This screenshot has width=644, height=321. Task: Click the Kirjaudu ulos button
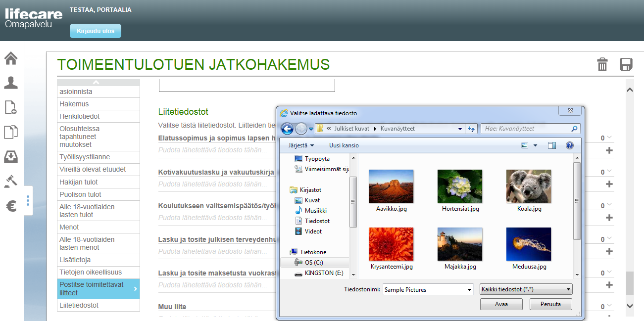pos(96,31)
